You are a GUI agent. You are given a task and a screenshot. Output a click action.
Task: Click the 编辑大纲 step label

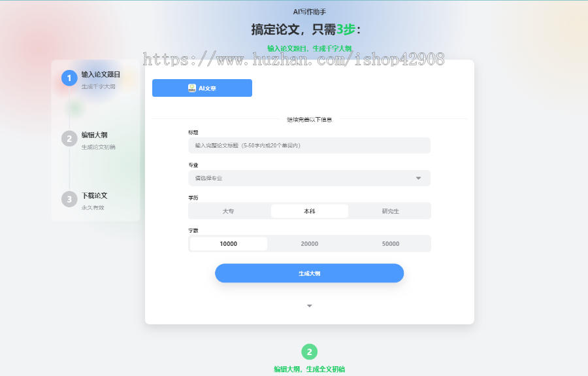[95, 135]
